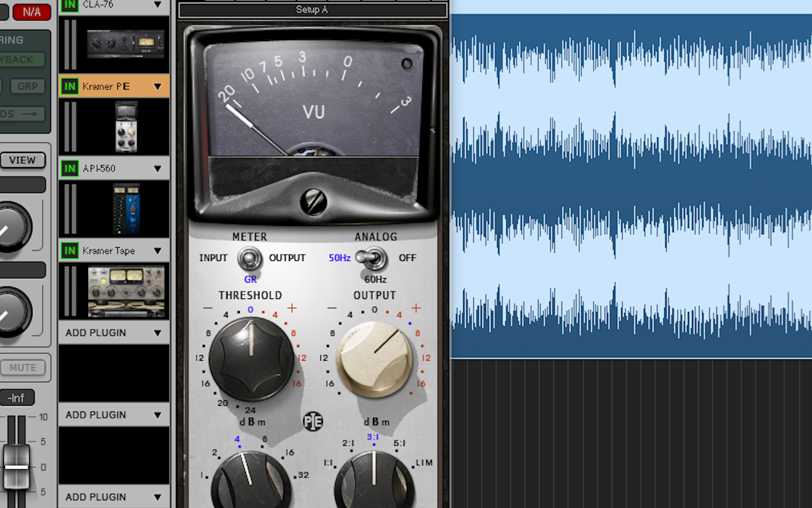
Task: Select the Kramer PIE plugin thumbnail
Action: [x=126, y=126]
